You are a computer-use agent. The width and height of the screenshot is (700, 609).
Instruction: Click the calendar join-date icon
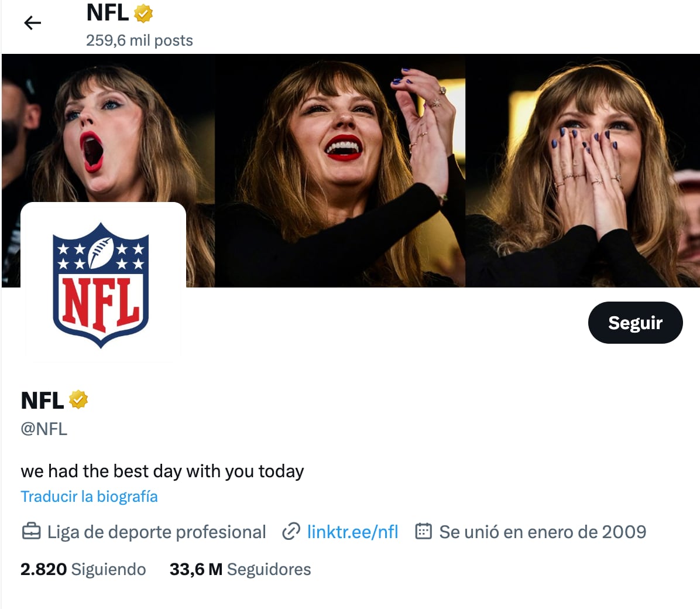(x=423, y=532)
